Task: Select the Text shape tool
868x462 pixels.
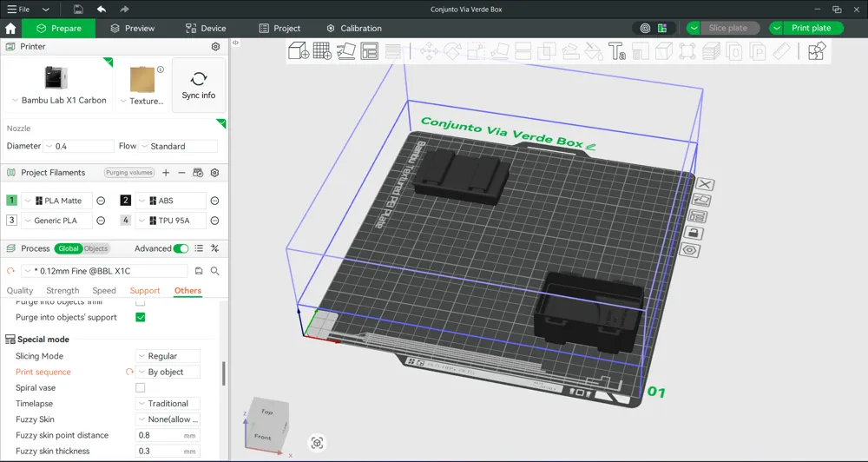Action: pos(616,51)
